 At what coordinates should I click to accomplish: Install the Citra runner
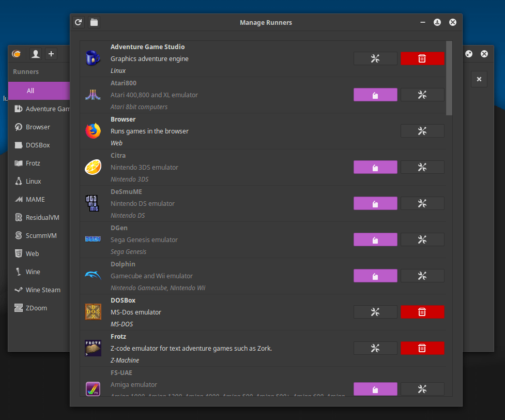click(375, 167)
